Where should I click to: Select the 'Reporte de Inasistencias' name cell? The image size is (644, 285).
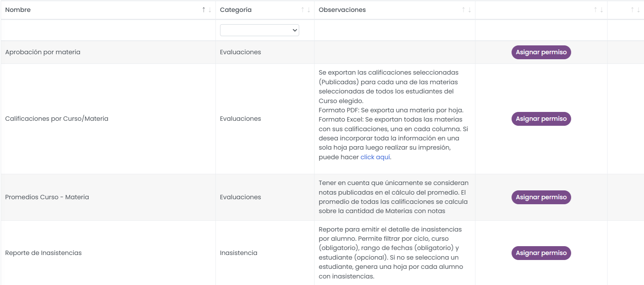(x=108, y=253)
